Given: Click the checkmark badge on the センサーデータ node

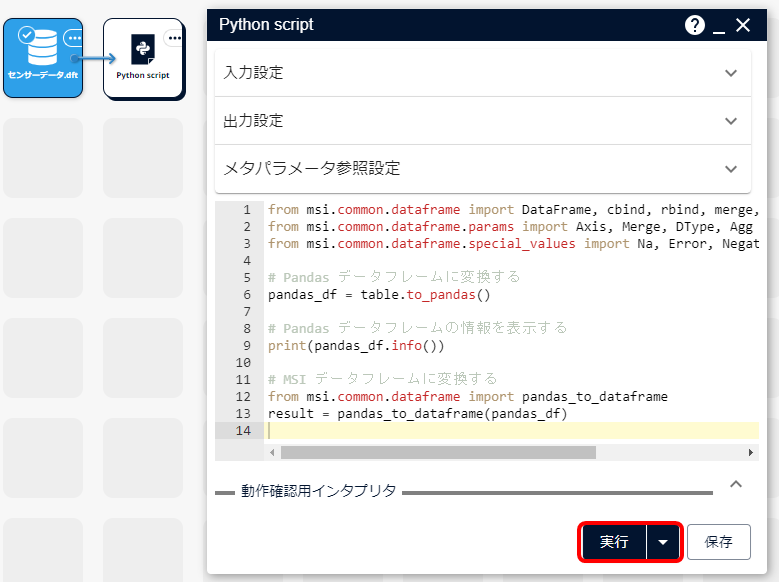Looking at the screenshot, I should 26,35.
